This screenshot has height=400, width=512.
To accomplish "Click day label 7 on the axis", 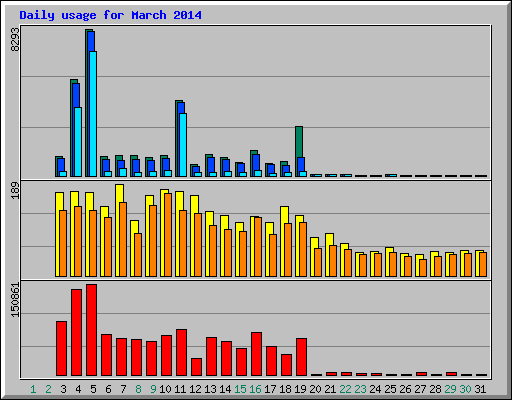I will (x=123, y=389).
